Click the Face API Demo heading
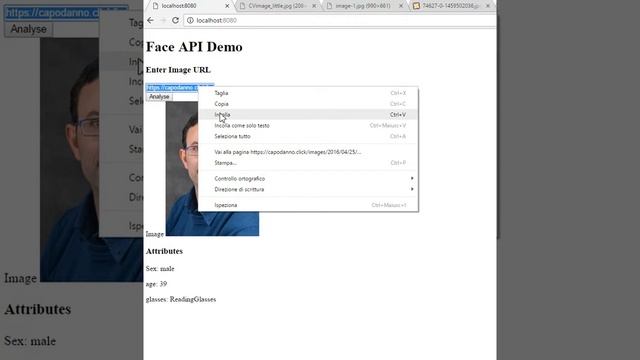640x360 pixels. pyautogui.click(x=194, y=47)
